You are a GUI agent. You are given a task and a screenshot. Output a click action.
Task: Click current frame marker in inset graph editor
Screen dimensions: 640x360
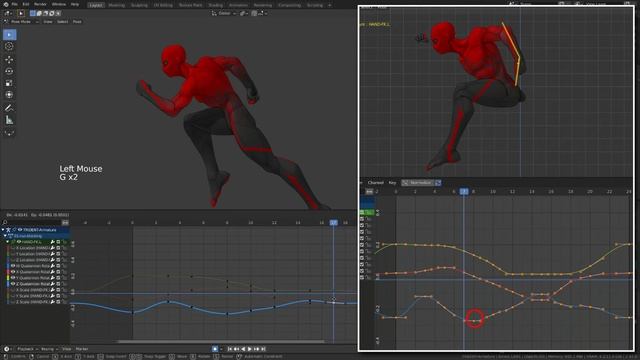click(x=464, y=191)
